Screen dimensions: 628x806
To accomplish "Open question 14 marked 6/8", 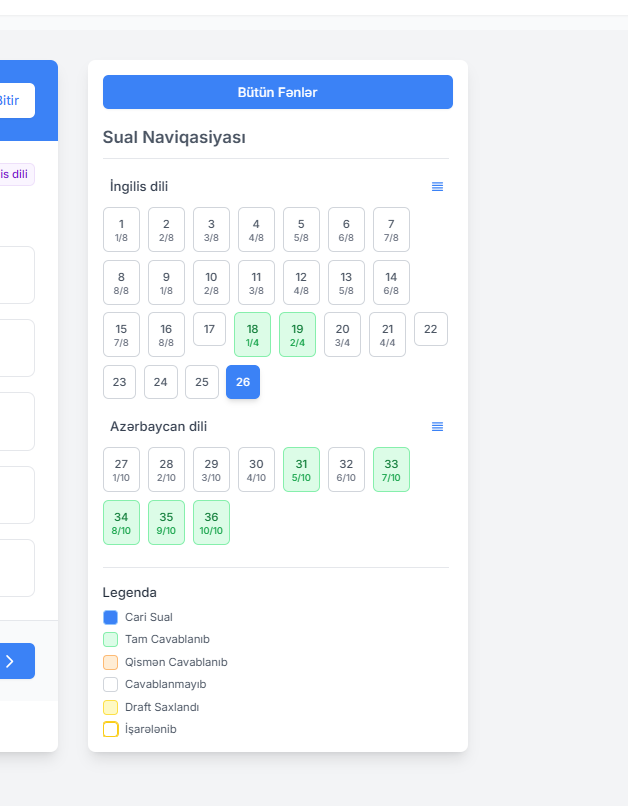I will click(391, 282).
